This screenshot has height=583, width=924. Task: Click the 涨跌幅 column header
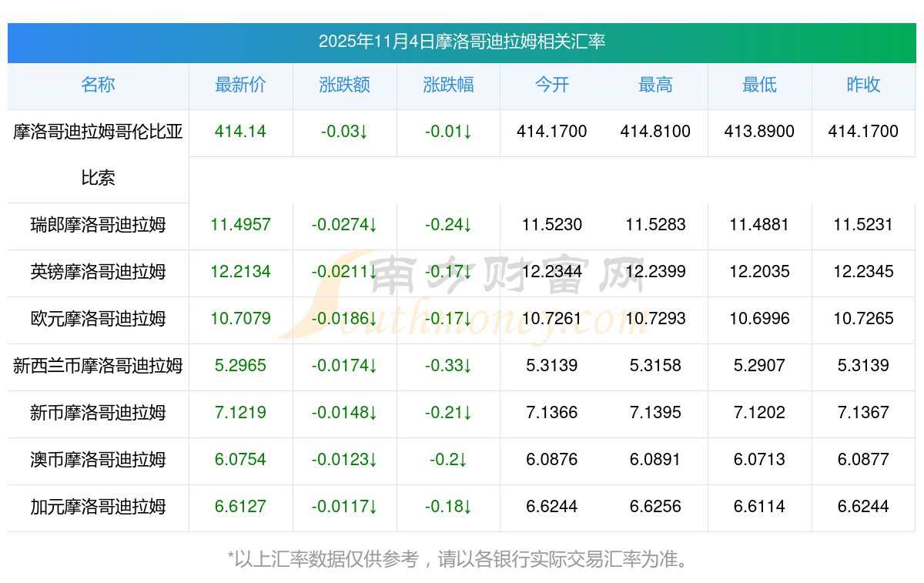click(448, 85)
